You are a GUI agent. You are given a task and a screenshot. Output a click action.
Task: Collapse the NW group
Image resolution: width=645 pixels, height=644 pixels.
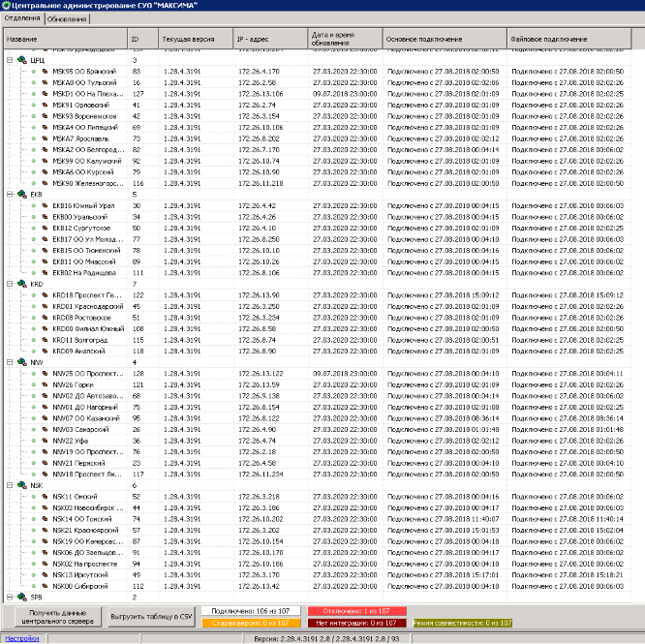coord(10,362)
